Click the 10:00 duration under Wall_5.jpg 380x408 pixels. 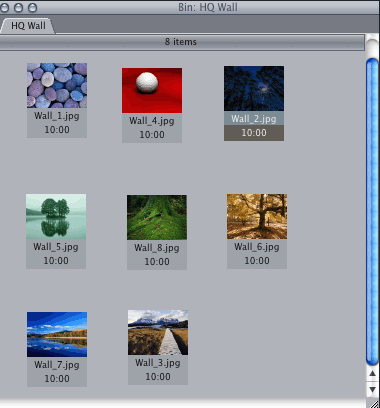coord(56,261)
